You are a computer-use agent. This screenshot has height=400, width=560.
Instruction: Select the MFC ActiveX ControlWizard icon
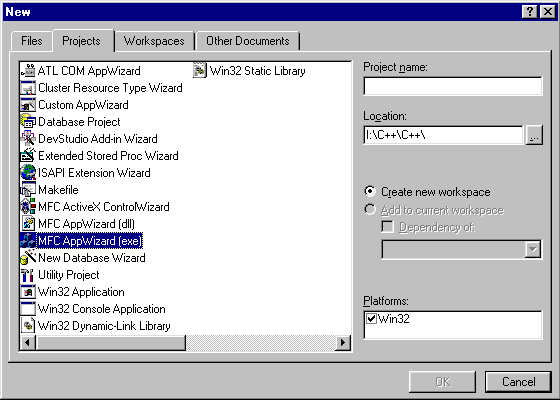click(28, 207)
